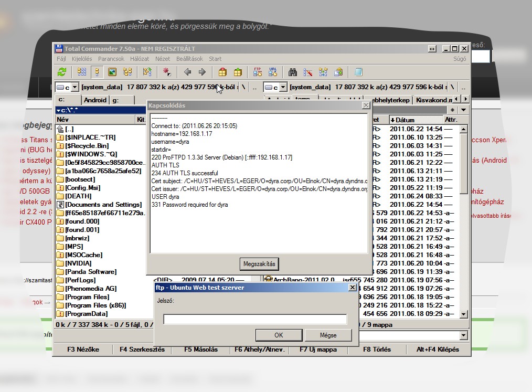
Task: Click the folder icon of [NVIDIA]
Action: [60, 263]
